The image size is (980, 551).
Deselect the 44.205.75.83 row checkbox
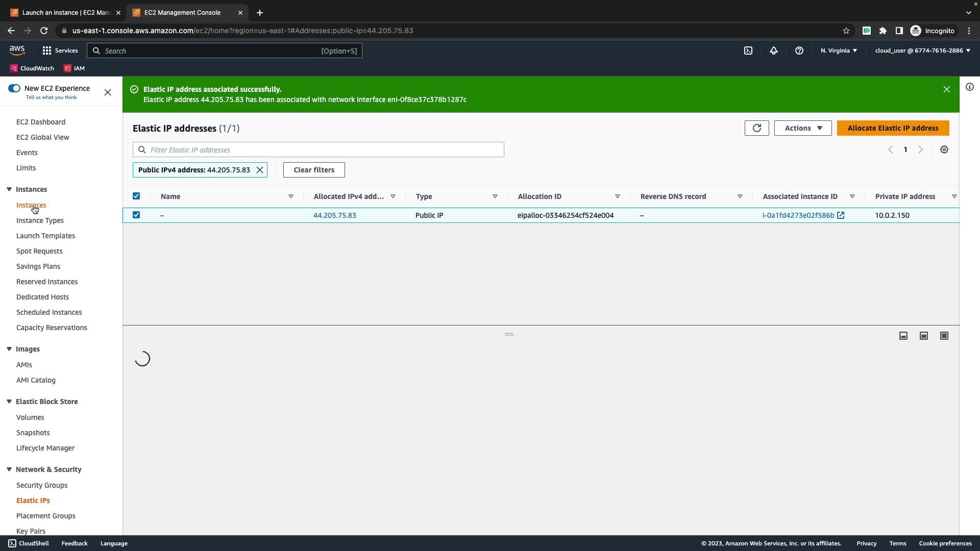tap(136, 215)
